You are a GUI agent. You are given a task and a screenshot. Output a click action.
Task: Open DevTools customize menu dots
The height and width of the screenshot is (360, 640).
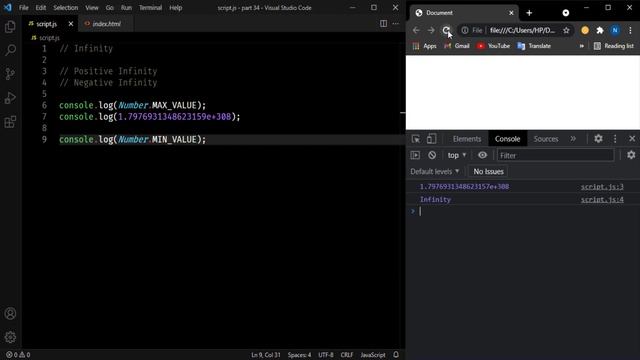(x=615, y=139)
